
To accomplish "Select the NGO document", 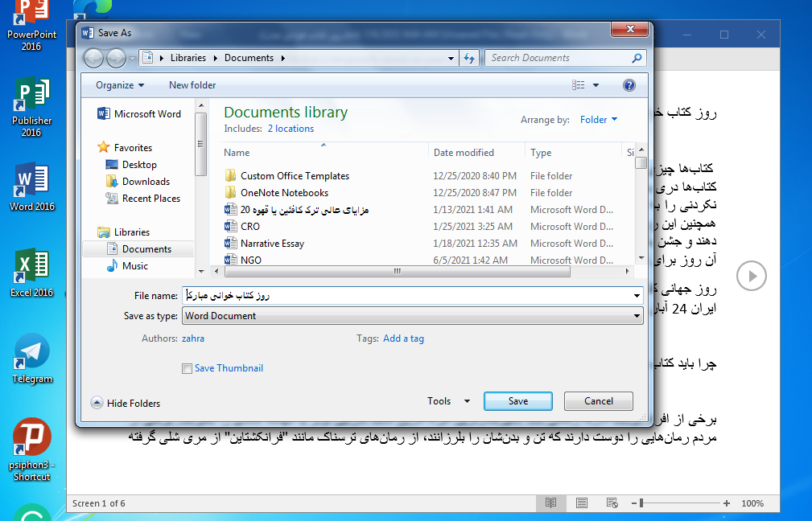I will click(x=243, y=260).
